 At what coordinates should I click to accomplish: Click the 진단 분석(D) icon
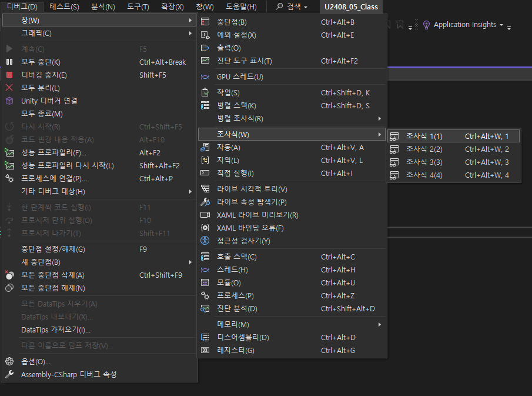205,309
